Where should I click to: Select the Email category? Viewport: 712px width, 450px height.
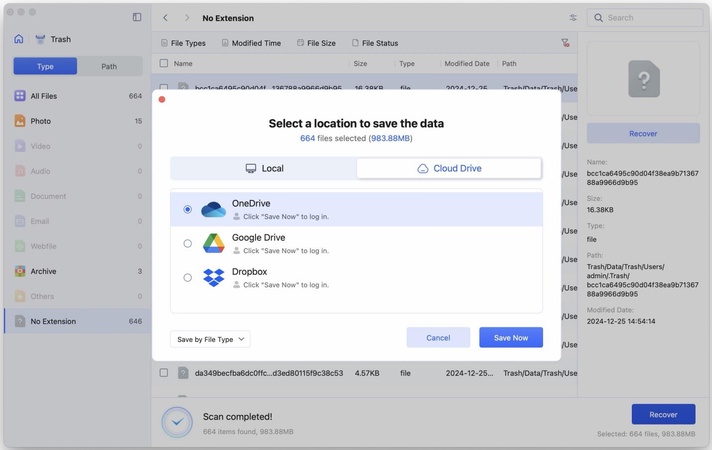[77, 221]
